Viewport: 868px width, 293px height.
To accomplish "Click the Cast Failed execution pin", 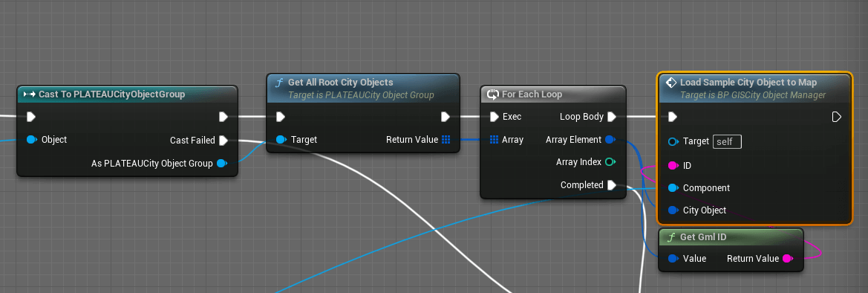I will 223,141.
